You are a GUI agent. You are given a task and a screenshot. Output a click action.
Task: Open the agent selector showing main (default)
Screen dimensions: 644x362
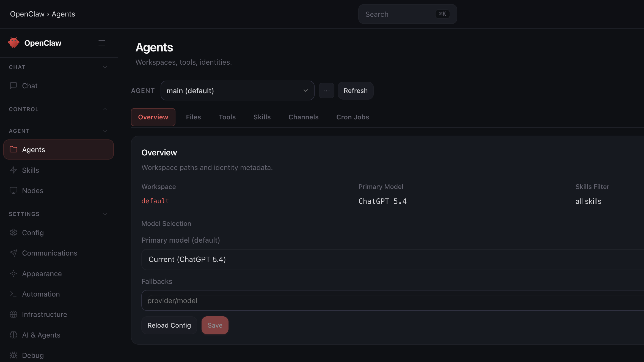(x=237, y=91)
